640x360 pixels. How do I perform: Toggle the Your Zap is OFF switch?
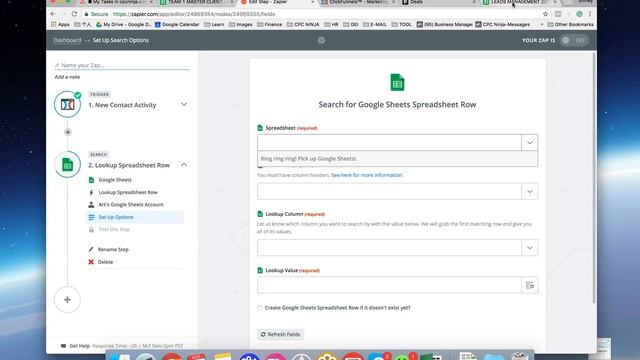574,40
